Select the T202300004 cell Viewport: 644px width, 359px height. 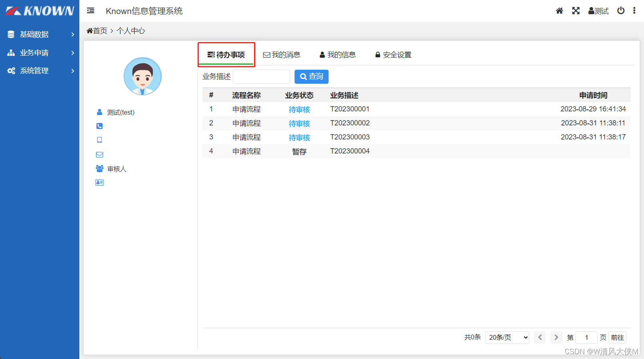(x=350, y=151)
